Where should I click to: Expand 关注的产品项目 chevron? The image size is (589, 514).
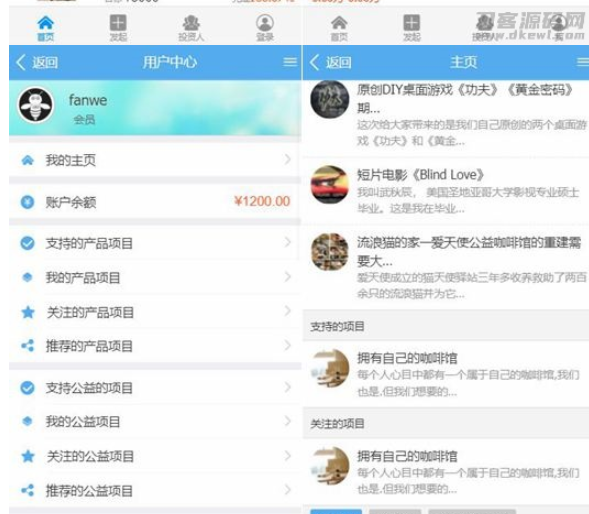coord(288,311)
